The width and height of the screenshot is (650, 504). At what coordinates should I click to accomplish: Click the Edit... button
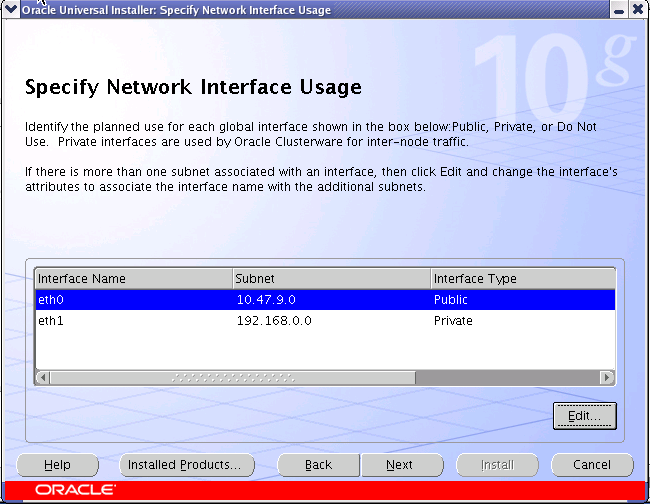(x=585, y=416)
